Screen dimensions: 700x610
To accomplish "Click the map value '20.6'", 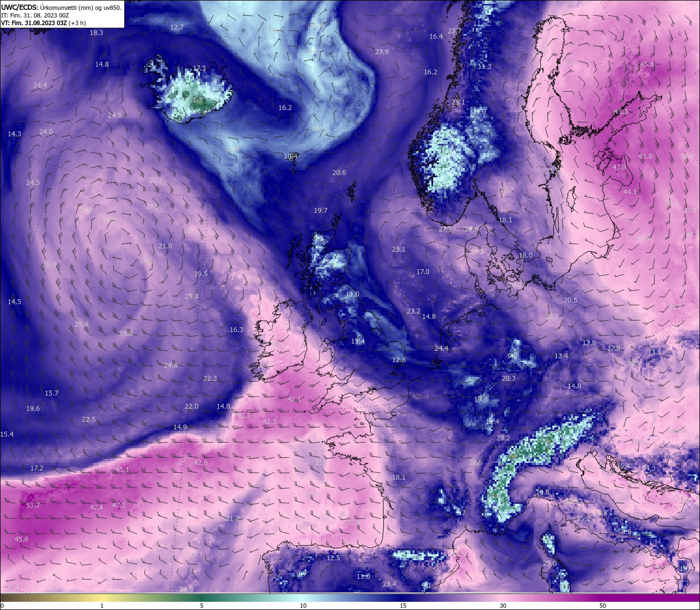I will pos(339,173).
